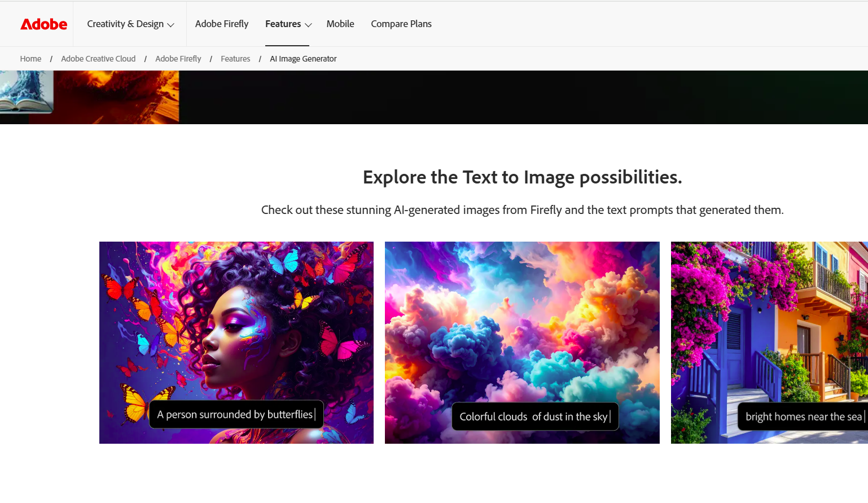
Task: Open Adobe Creative Cloud breadcrumb link
Action: [x=98, y=59]
